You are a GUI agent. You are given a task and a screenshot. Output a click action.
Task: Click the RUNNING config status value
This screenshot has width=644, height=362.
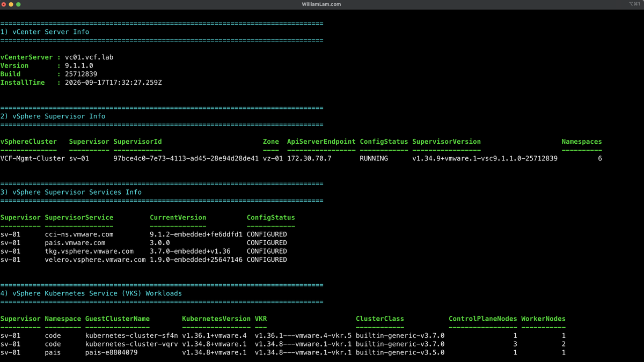pyautogui.click(x=374, y=159)
